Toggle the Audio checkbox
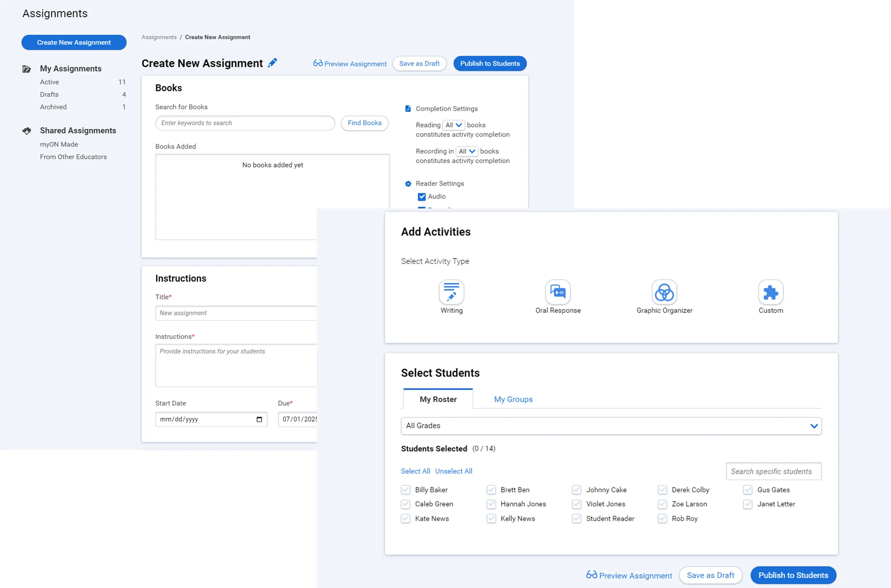The width and height of the screenshot is (891, 588). pyautogui.click(x=422, y=197)
